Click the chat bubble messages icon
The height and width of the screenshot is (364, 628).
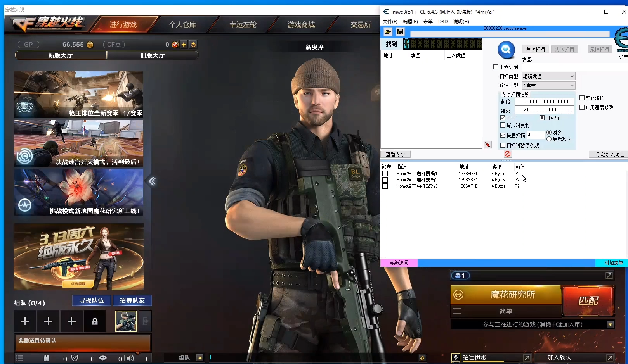pos(103,358)
